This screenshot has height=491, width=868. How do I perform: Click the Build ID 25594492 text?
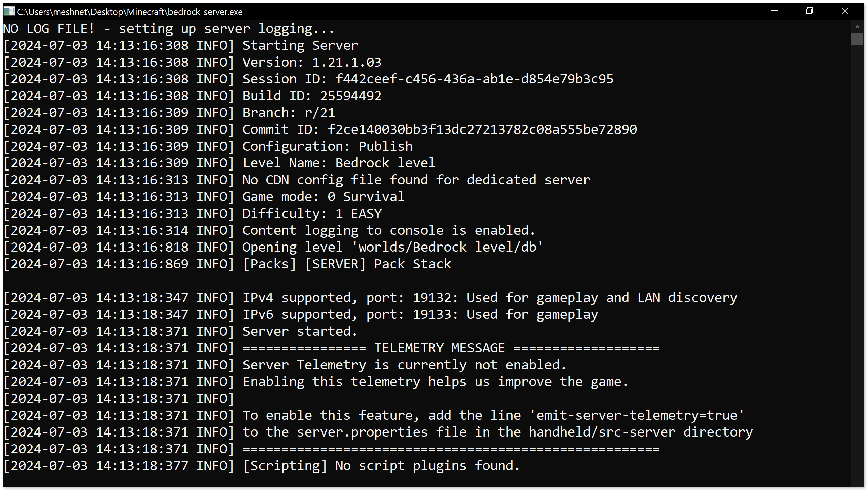coord(351,96)
